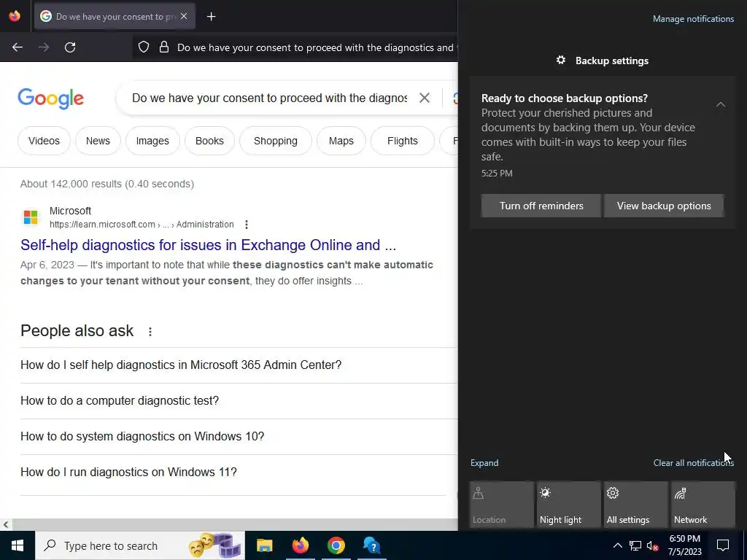
Task: Open Microsoft result three-dot options
Action: point(247,225)
